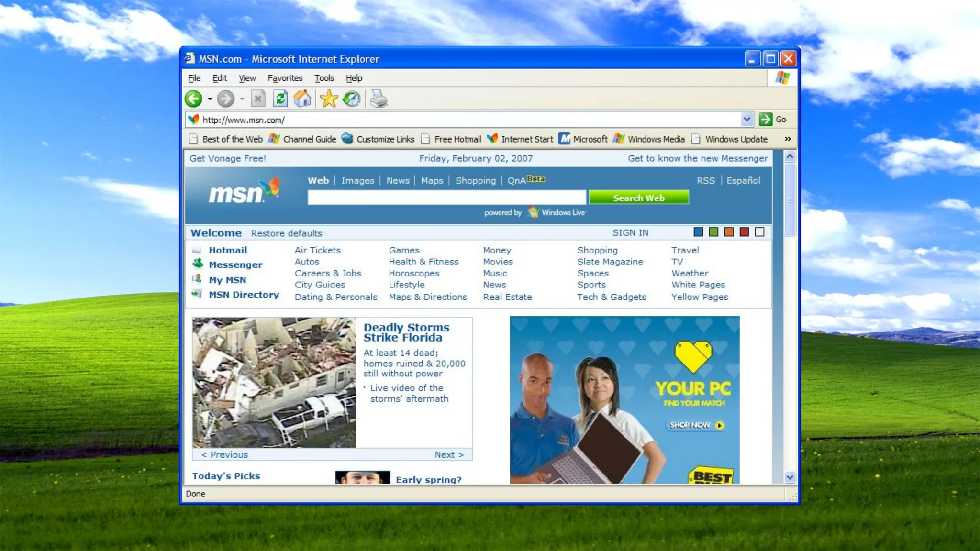Select the Shopping search tab
This screenshot has width=980, height=551.
pos(476,181)
